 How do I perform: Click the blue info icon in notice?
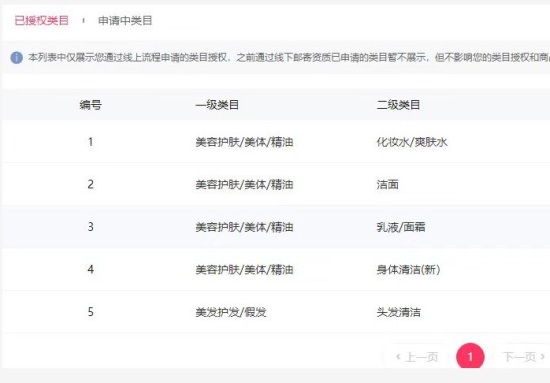coord(16,58)
